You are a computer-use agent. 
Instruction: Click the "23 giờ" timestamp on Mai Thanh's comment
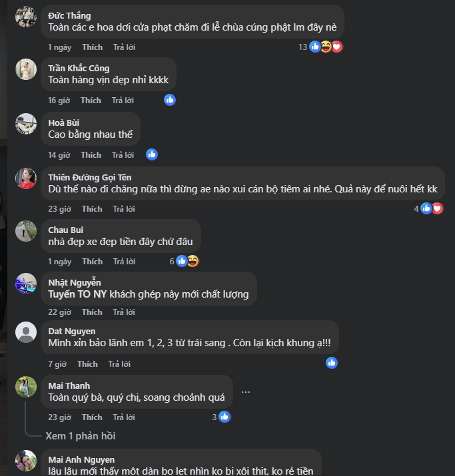pyautogui.click(x=59, y=417)
